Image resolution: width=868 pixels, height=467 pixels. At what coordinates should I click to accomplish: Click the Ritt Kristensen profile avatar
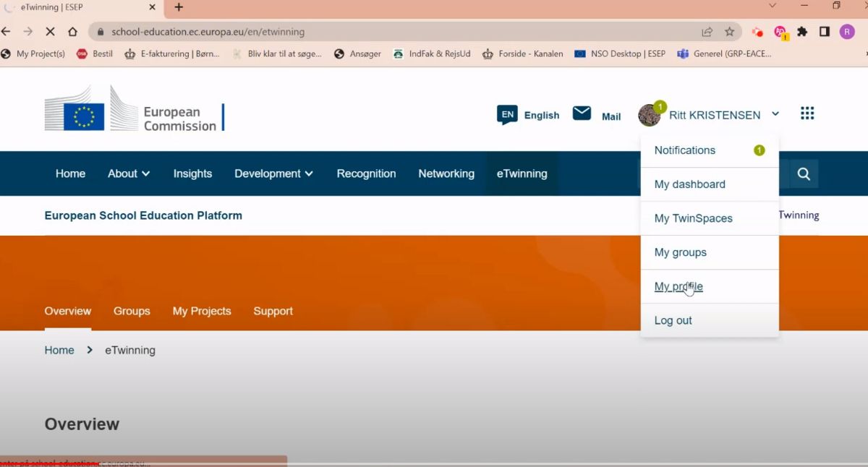649,115
